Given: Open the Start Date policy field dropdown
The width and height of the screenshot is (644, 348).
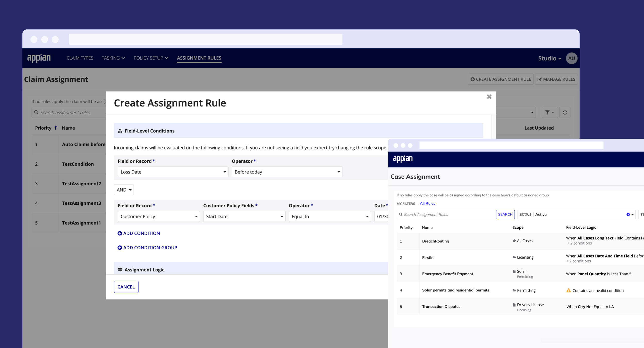Looking at the screenshot, I should coord(244,217).
